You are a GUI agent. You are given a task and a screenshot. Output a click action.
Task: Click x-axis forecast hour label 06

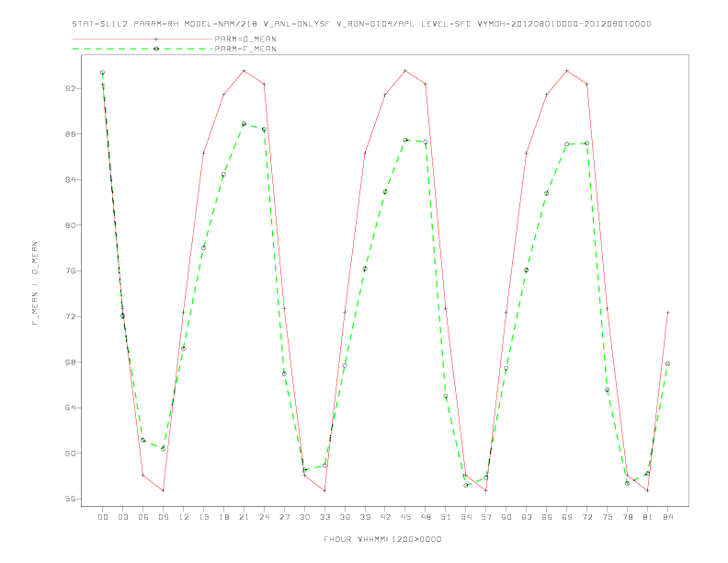pos(143,517)
